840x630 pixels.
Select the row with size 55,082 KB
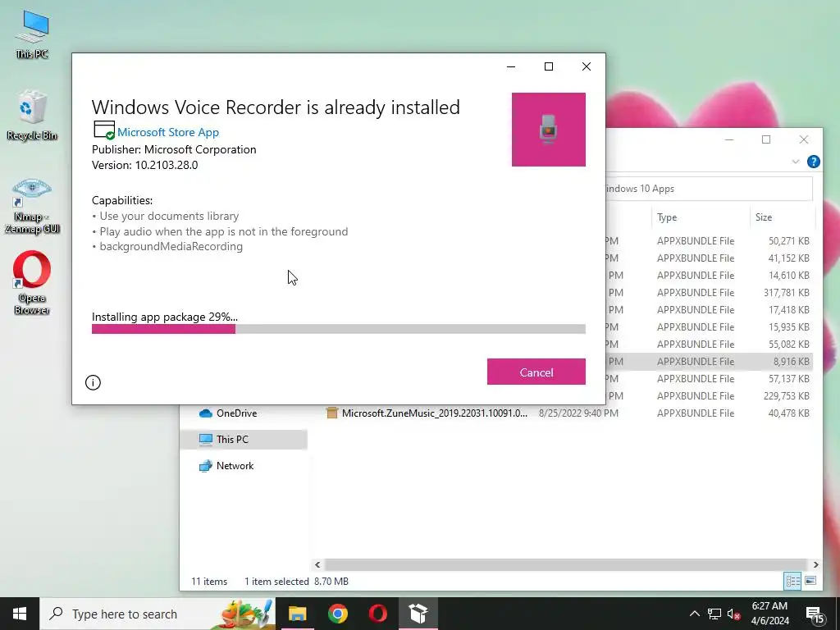click(710, 344)
